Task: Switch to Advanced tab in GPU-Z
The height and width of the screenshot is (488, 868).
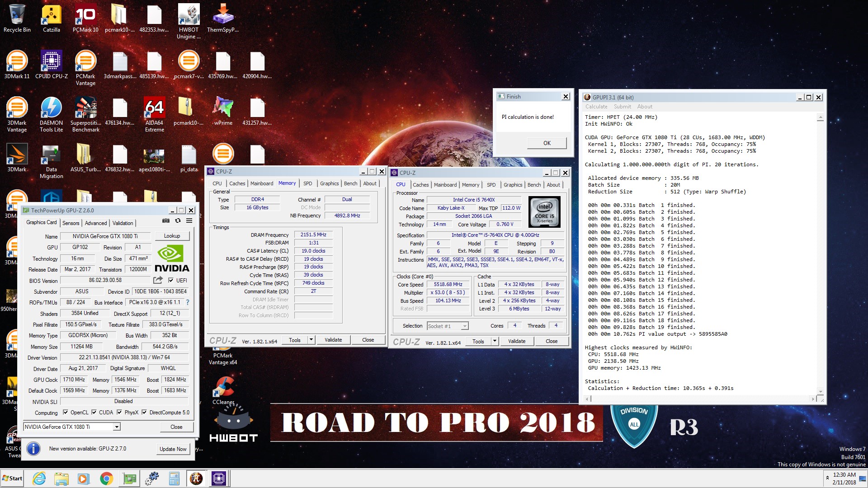Action: (x=96, y=223)
